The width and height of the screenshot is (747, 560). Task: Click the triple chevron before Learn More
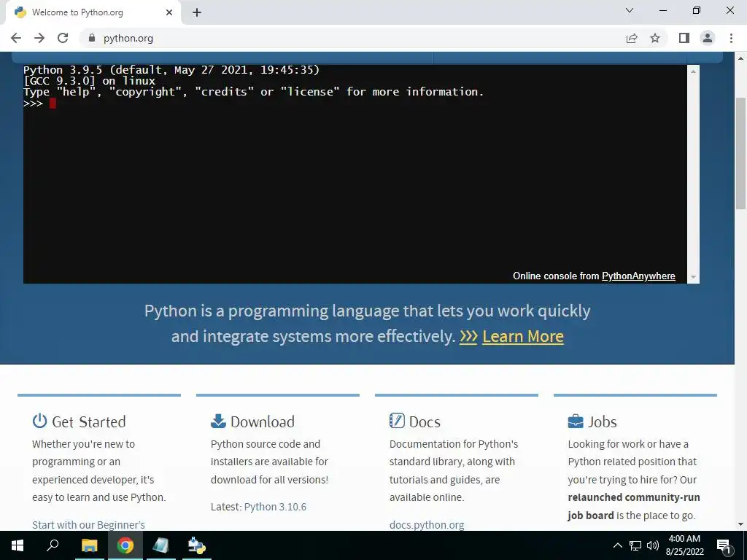pyautogui.click(x=468, y=337)
